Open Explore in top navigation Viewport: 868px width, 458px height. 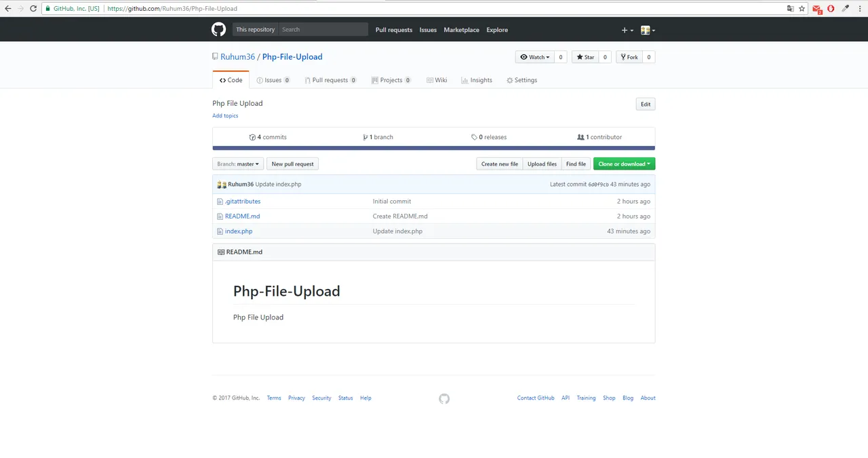coord(497,30)
